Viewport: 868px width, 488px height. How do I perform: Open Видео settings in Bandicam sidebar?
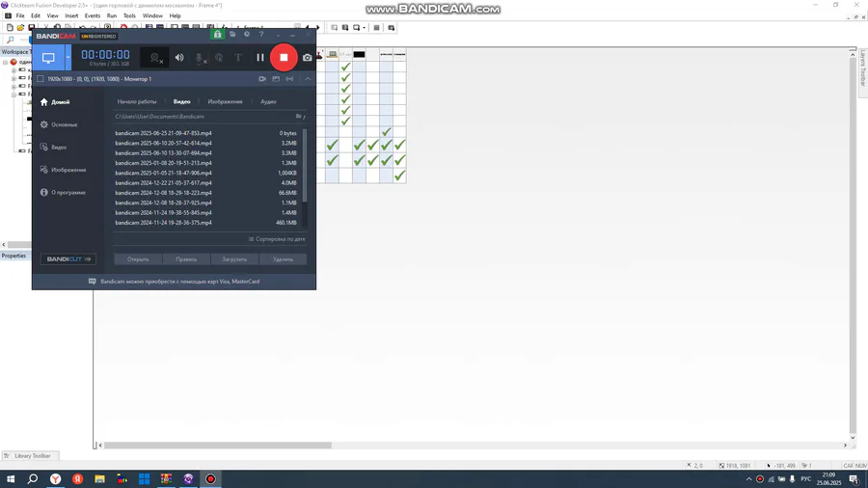point(54,148)
